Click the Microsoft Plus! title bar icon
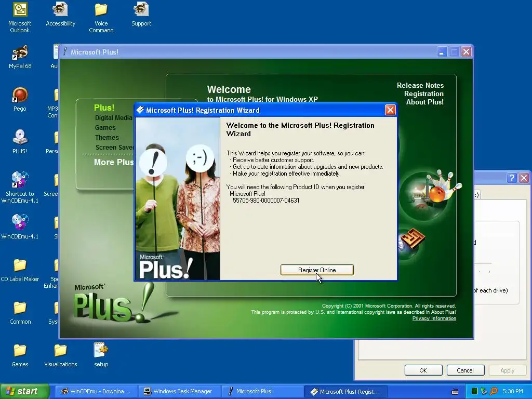This screenshot has width=532, height=399. [65, 51]
